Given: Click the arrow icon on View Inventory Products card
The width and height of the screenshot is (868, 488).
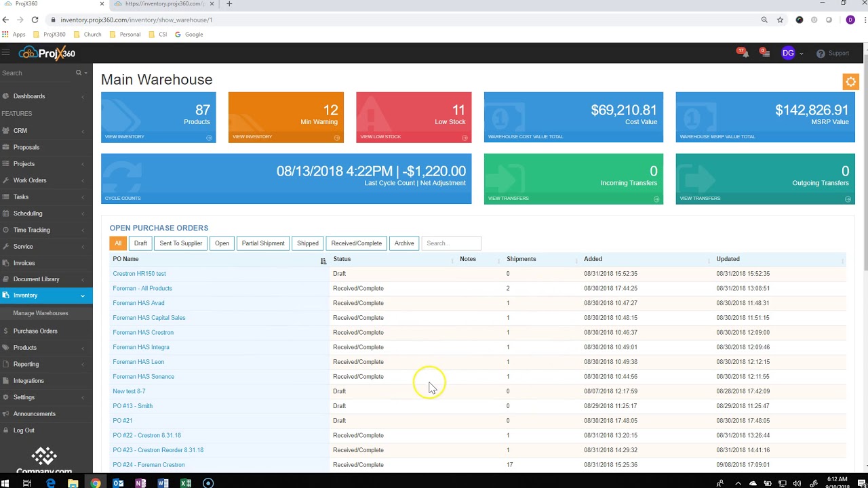Looking at the screenshot, I should [x=209, y=138].
